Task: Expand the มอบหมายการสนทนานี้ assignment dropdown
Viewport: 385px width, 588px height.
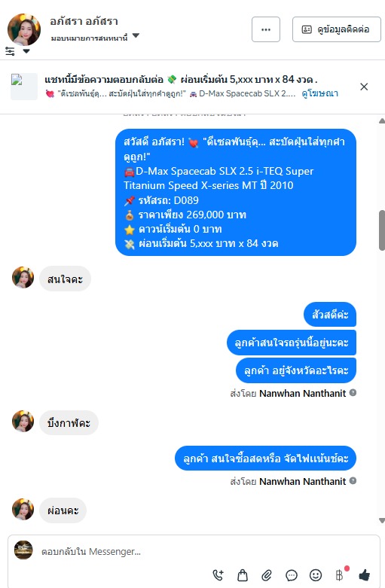Action: click(x=136, y=35)
